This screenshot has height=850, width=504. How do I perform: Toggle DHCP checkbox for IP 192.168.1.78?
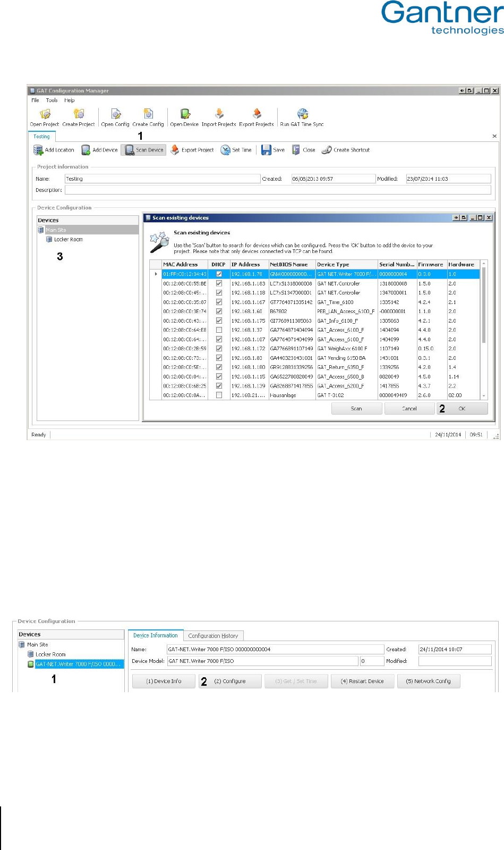[x=219, y=274]
